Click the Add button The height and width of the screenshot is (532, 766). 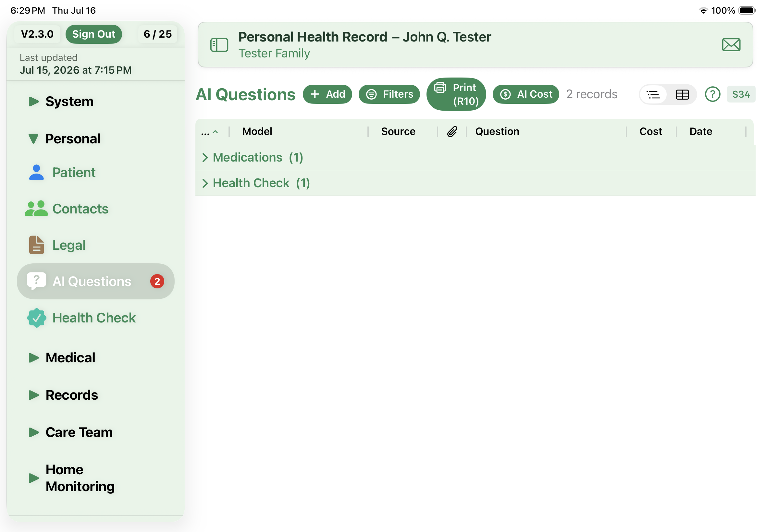click(x=327, y=94)
